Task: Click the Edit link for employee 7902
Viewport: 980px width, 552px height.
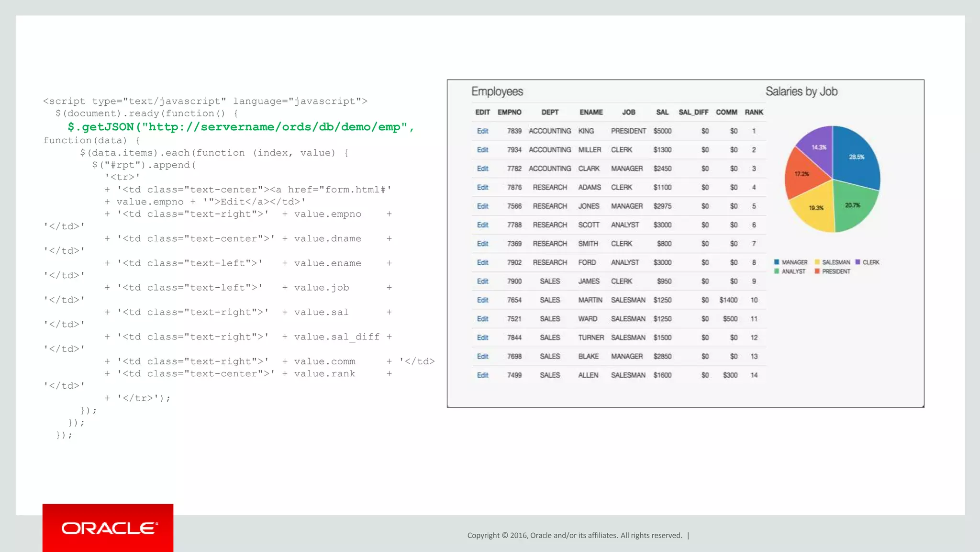Action: point(482,263)
